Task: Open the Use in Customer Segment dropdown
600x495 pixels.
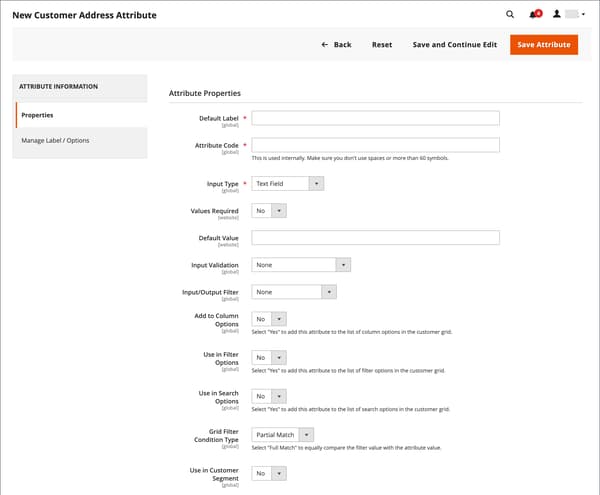Action: 269,474
